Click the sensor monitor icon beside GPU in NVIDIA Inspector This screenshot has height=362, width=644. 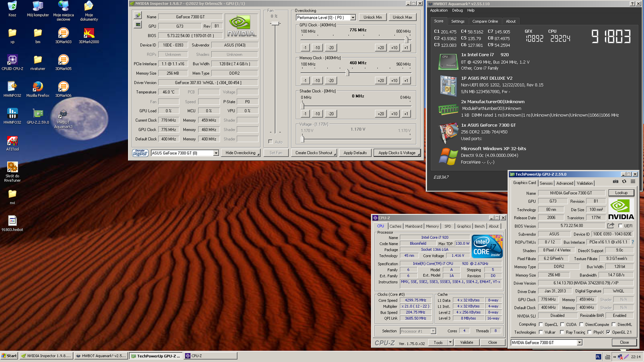[138, 24]
